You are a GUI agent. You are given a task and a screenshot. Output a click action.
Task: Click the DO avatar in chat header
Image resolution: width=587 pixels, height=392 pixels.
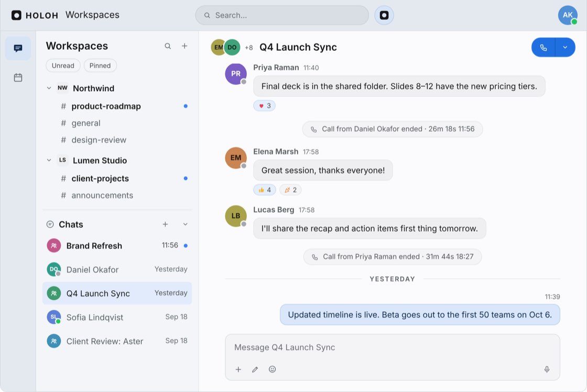tap(232, 48)
